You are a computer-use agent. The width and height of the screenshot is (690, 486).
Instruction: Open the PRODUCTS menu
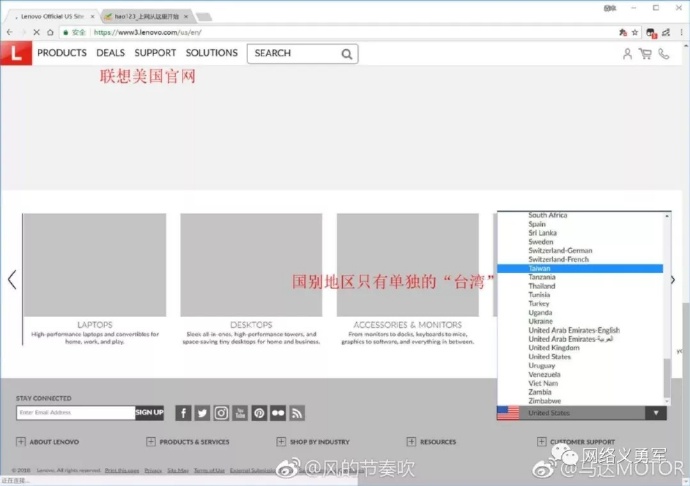62,53
